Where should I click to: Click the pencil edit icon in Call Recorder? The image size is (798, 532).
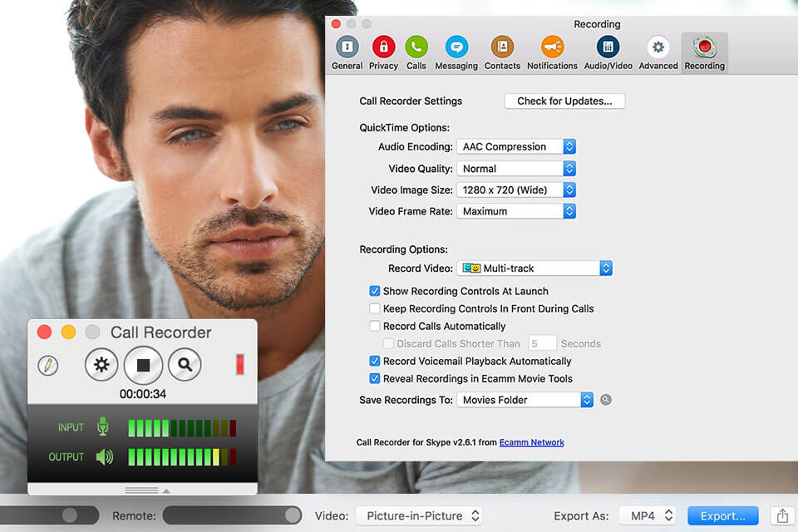coord(48,366)
